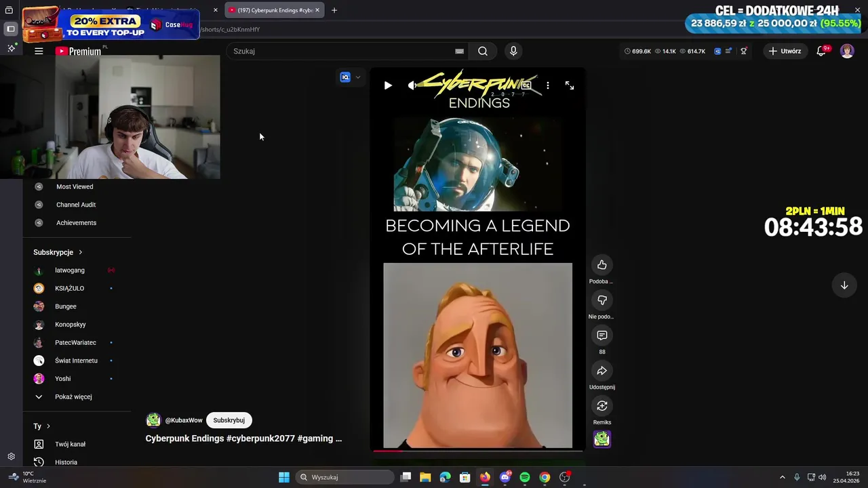Open the browser sparkle AI icon
Viewport: 868px width, 488px height.
click(11, 48)
